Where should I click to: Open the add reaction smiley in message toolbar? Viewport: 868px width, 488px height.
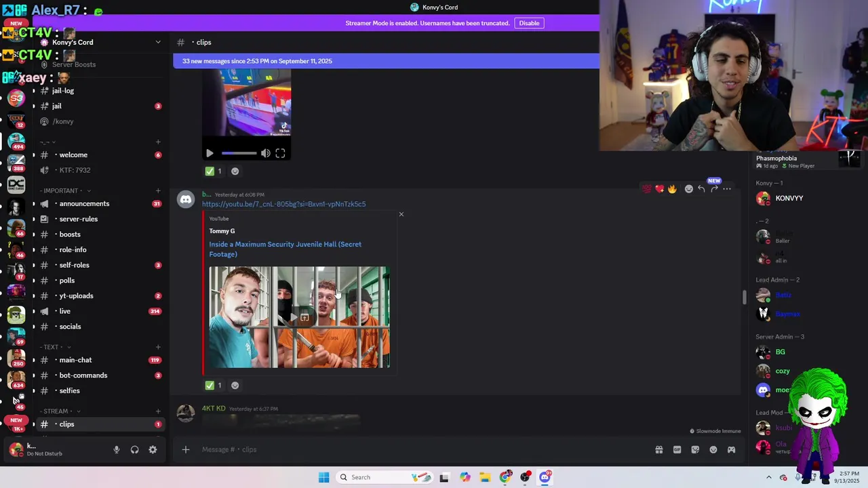(689, 189)
